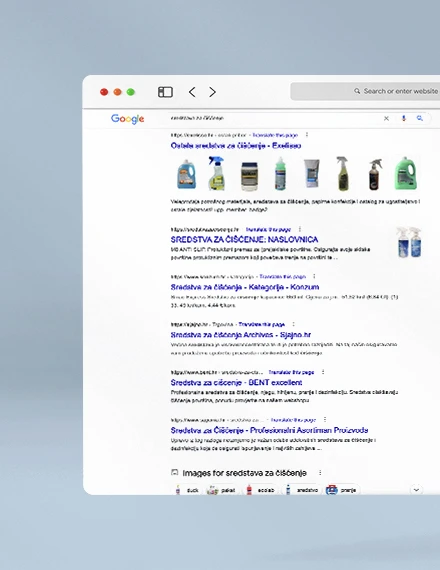Select the 'pranje' image filter chip
Viewport: 440px width, 570px height.
point(342,490)
